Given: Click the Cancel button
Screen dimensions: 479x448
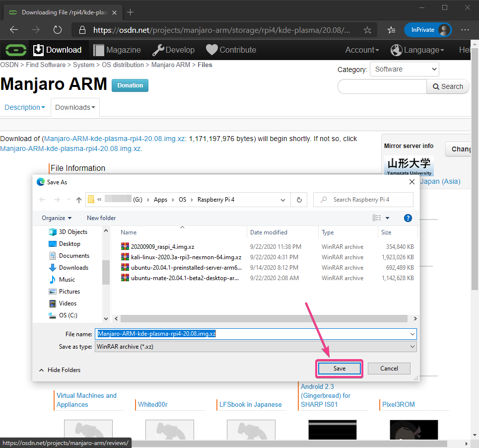Looking at the screenshot, I should tap(389, 369).
